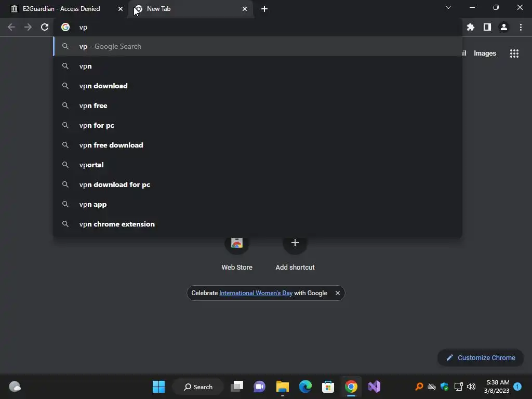The width and height of the screenshot is (532, 399).
Task: Open the Chrome profile avatar icon
Action: pos(504,27)
